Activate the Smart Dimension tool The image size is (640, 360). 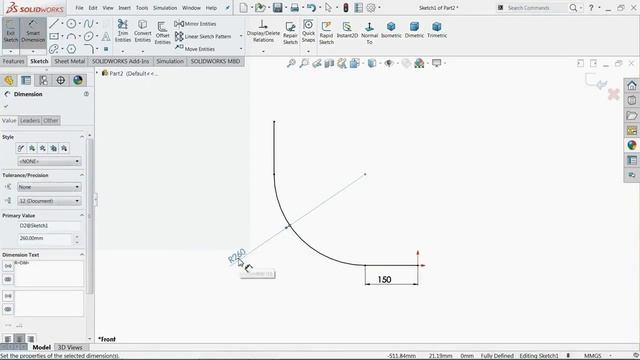tap(33, 31)
